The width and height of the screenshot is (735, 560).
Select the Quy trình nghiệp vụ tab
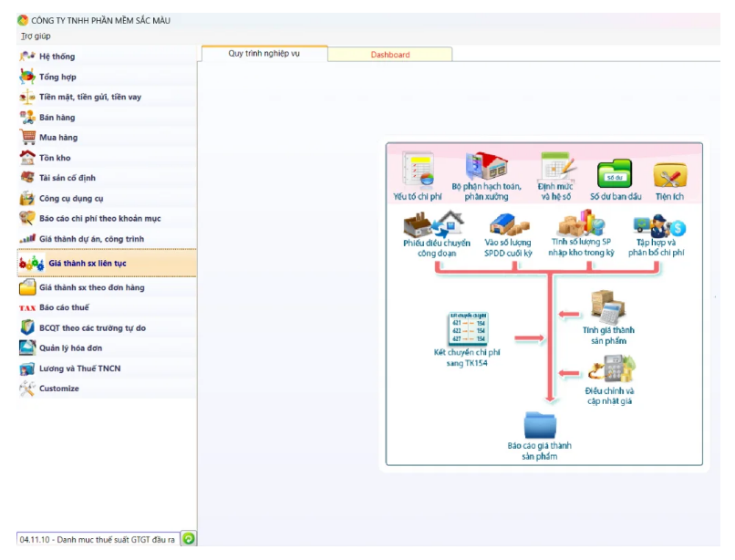coord(264,54)
